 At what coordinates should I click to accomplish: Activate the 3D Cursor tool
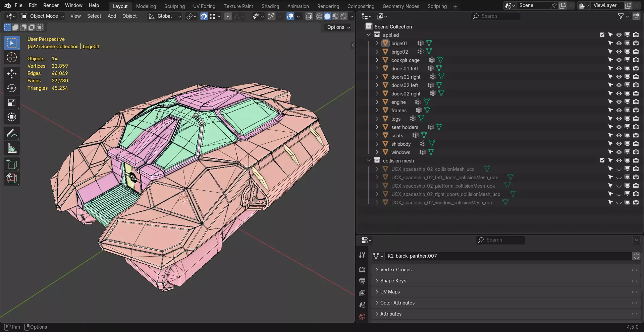point(12,58)
